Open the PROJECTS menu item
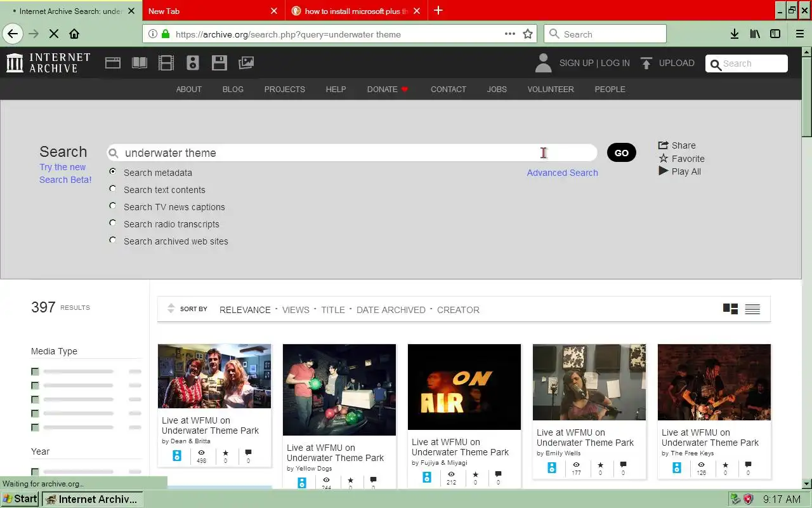The width and height of the screenshot is (812, 508). click(284, 90)
